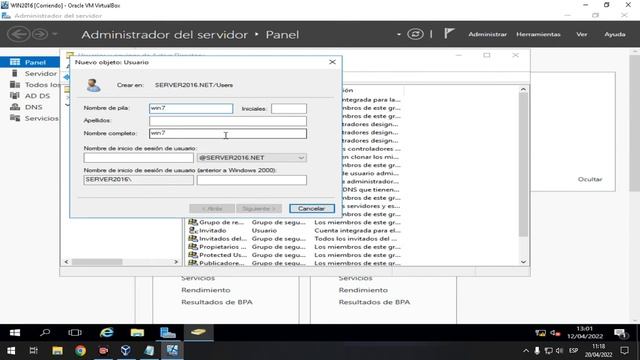Refresh the Server Manager panel
The width and height of the screenshot is (640, 360).
(415, 34)
